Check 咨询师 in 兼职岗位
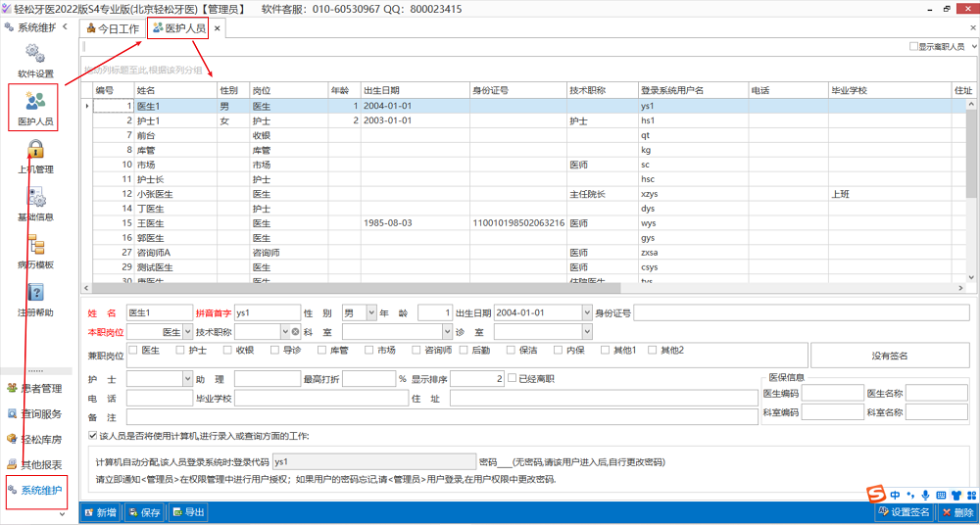This screenshot has height=525, width=980. [416, 350]
